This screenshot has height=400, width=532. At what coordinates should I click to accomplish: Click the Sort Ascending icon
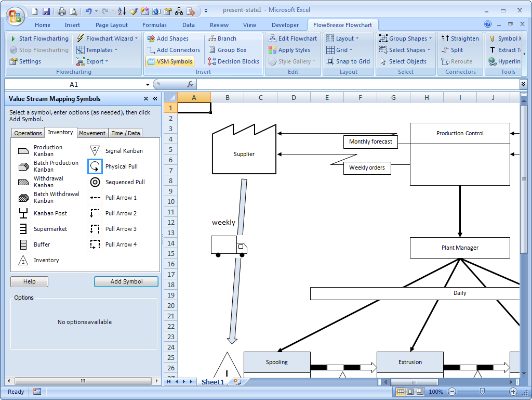pyautogui.click(x=122, y=11)
